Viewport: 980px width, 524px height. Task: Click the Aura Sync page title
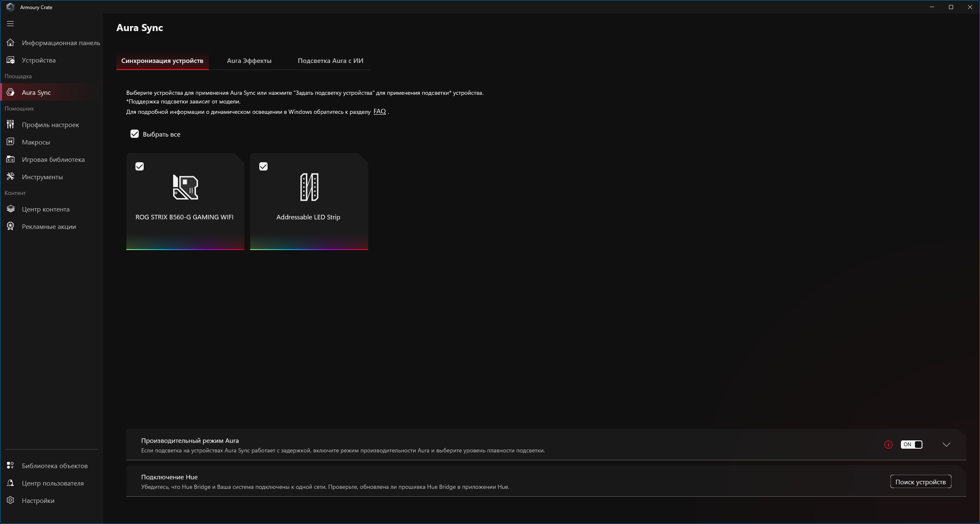140,28
